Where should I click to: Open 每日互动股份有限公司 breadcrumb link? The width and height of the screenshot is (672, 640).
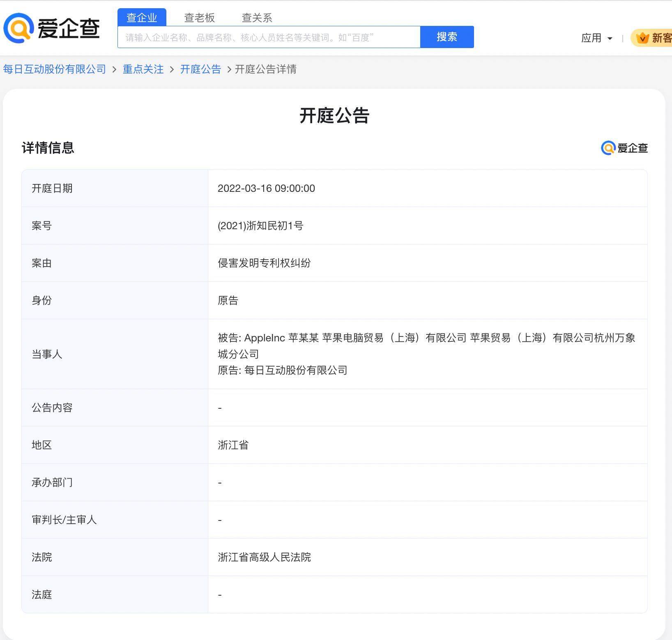click(55, 69)
